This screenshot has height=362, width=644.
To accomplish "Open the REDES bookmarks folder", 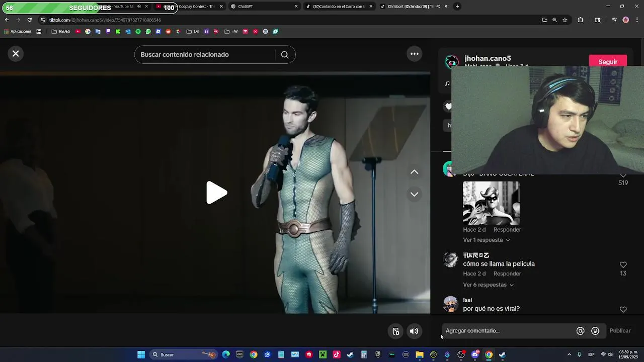I will pos(61,31).
